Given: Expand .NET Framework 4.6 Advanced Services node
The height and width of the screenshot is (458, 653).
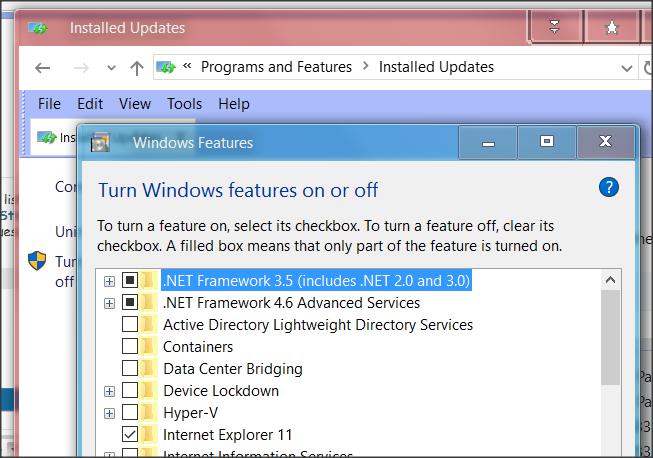Looking at the screenshot, I should tap(109, 303).
